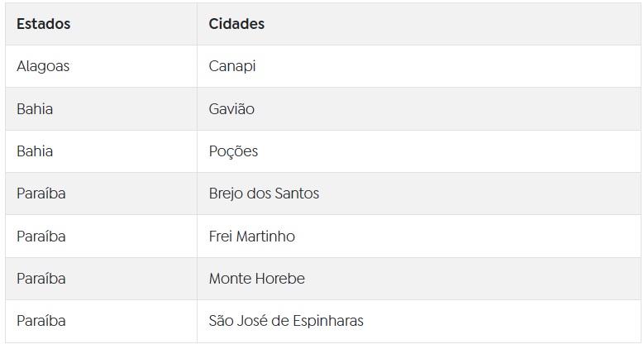Select the Alagoas state cell

101,66
